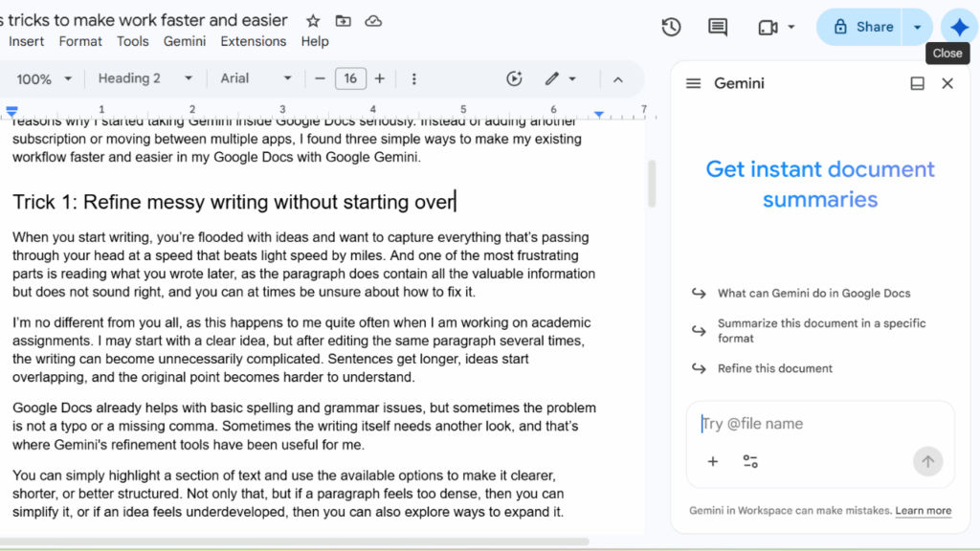Open the Extensions menu
The height and width of the screenshot is (551, 980).
click(253, 41)
